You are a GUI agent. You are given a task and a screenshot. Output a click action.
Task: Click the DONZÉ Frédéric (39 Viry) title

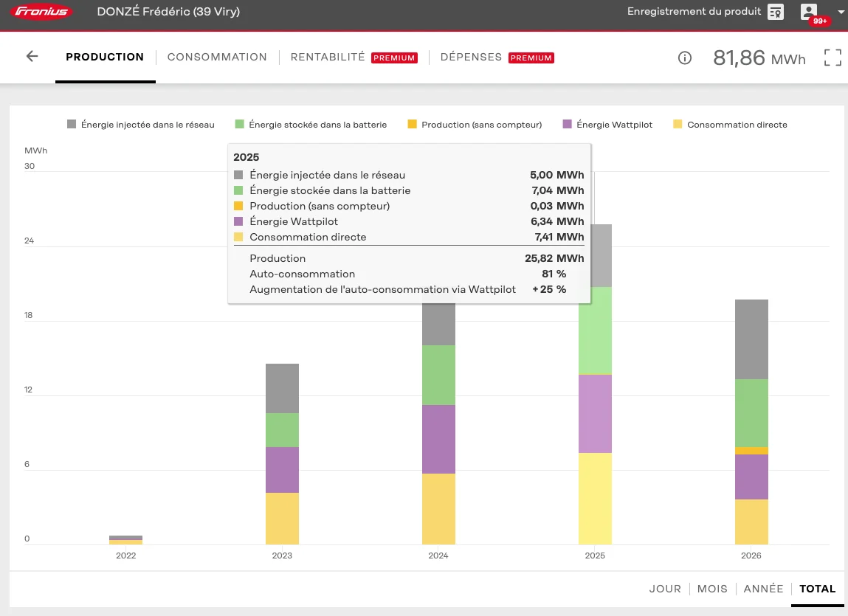click(x=168, y=11)
